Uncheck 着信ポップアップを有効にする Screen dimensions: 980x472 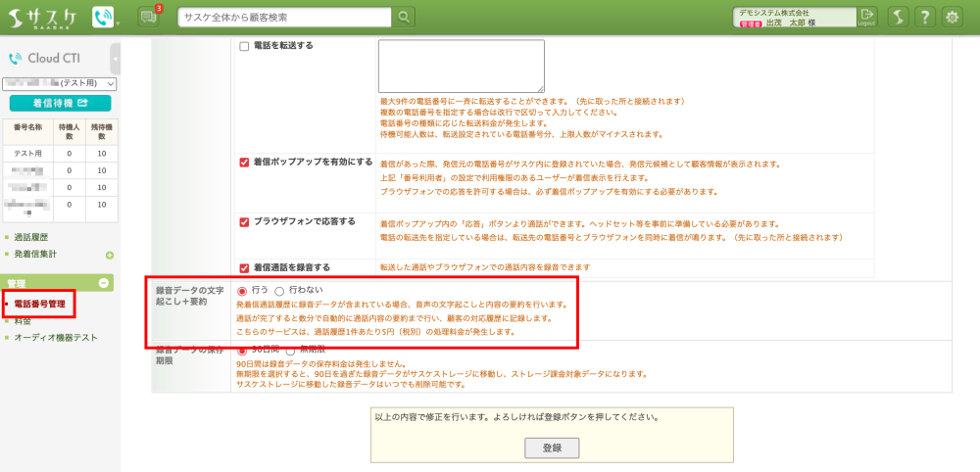[244, 162]
